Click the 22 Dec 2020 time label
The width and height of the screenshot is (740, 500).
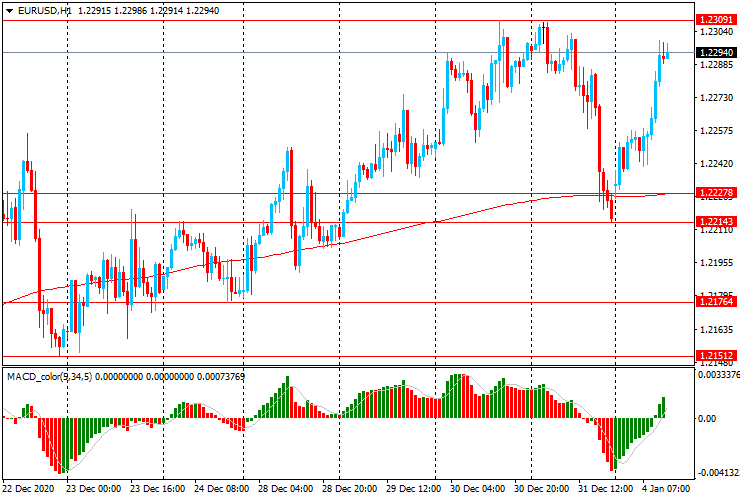28,489
